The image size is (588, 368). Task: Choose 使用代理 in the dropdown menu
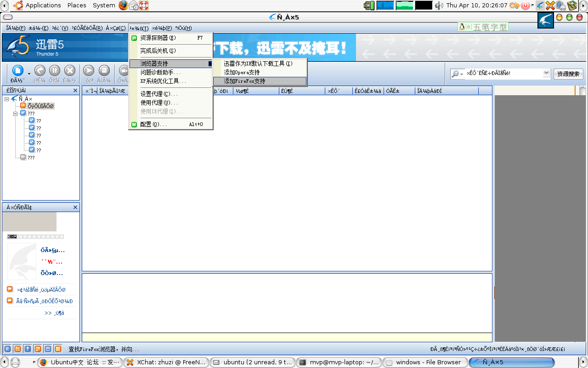171,103
